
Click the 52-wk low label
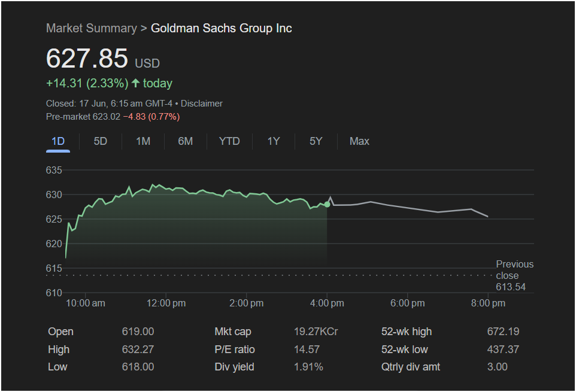coord(404,350)
